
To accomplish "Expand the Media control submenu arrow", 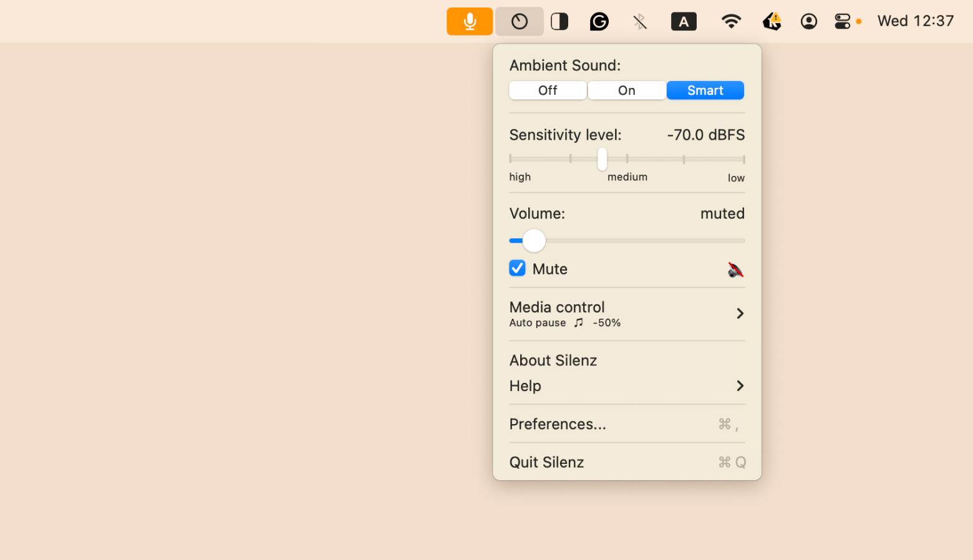I will (740, 314).
